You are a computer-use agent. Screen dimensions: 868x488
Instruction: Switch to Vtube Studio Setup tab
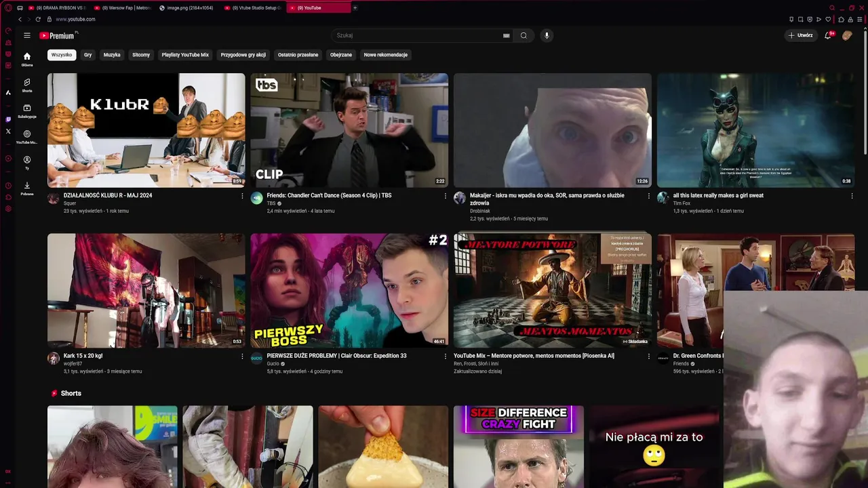(x=252, y=7)
